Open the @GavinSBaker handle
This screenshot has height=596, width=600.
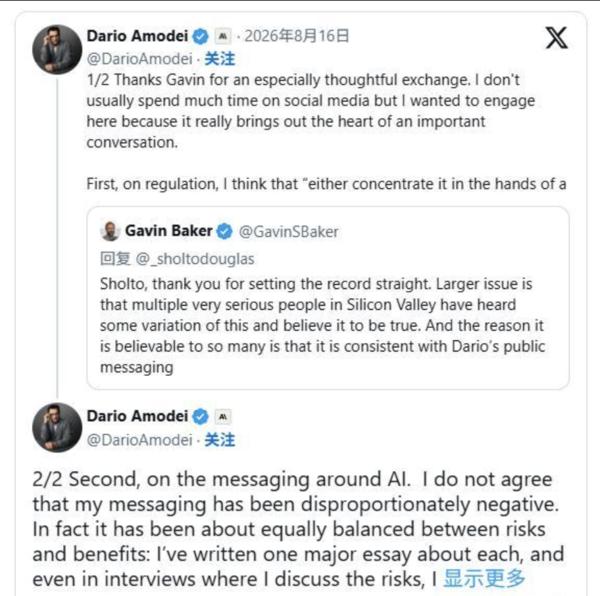tap(289, 232)
